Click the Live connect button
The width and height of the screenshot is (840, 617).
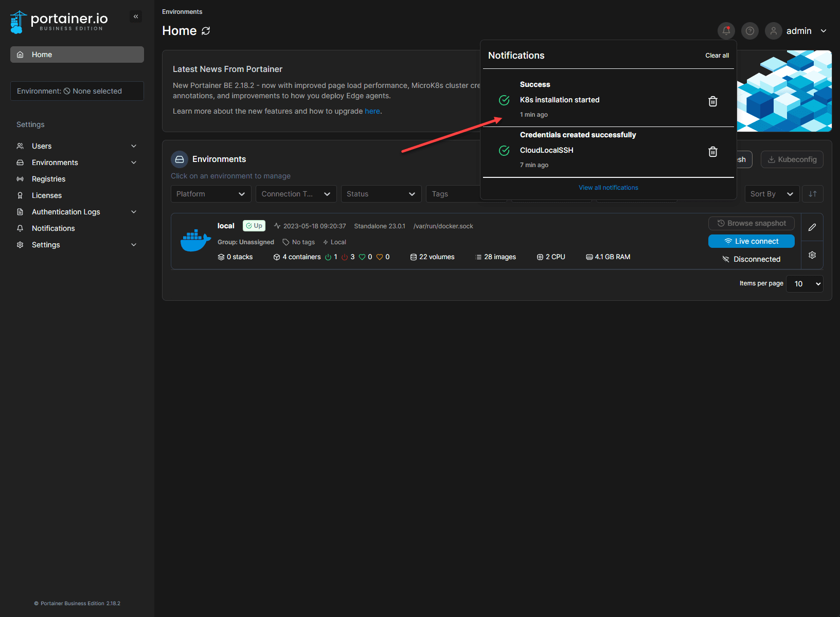pyautogui.click(x=751, y=241)
